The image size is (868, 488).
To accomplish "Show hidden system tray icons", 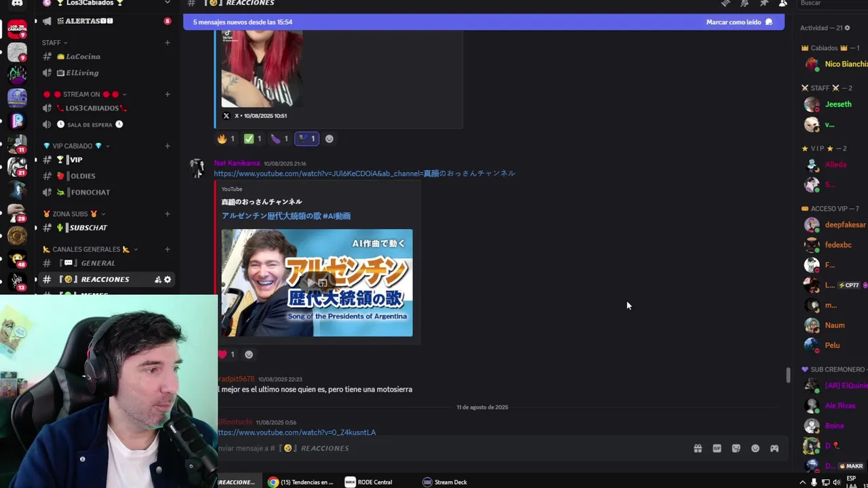I will click(803, 482).
